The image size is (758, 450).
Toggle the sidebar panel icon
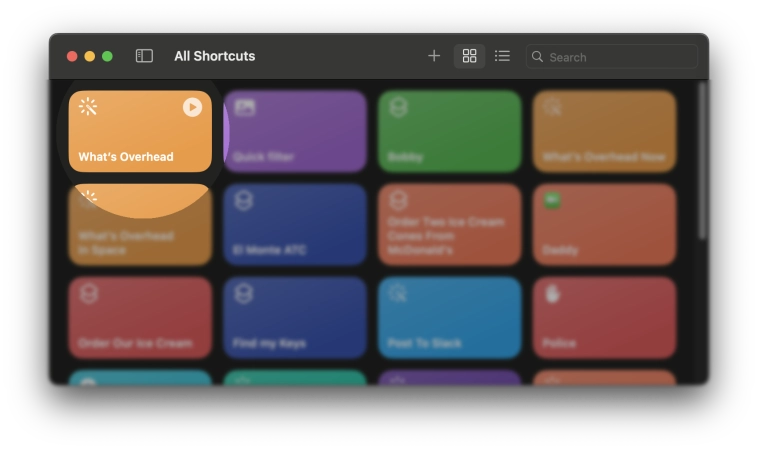click(x=144, y=56)
